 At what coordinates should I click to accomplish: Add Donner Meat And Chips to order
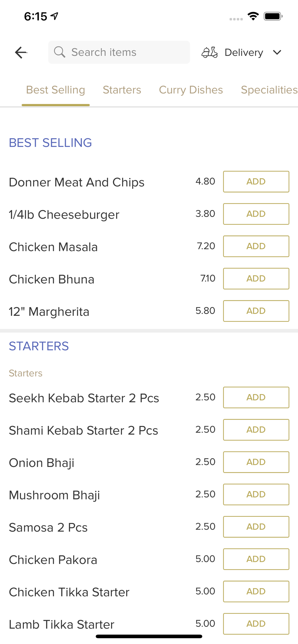pyautogui.click(x=256, y=182)
